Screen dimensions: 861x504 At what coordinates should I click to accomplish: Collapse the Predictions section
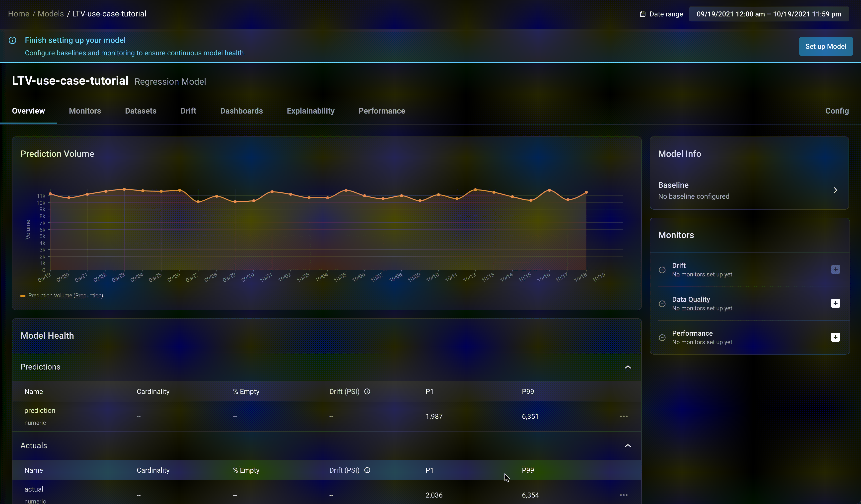(x=628, y=367)
